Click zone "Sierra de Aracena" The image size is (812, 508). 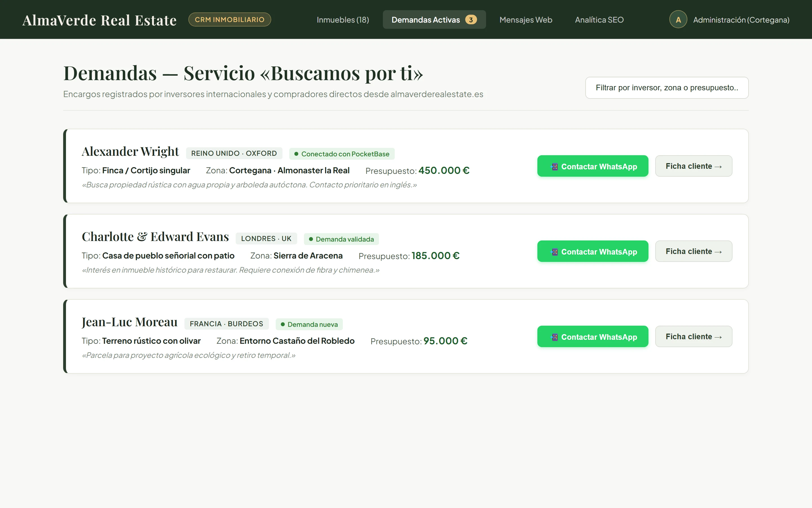click(x=308, y=256)
